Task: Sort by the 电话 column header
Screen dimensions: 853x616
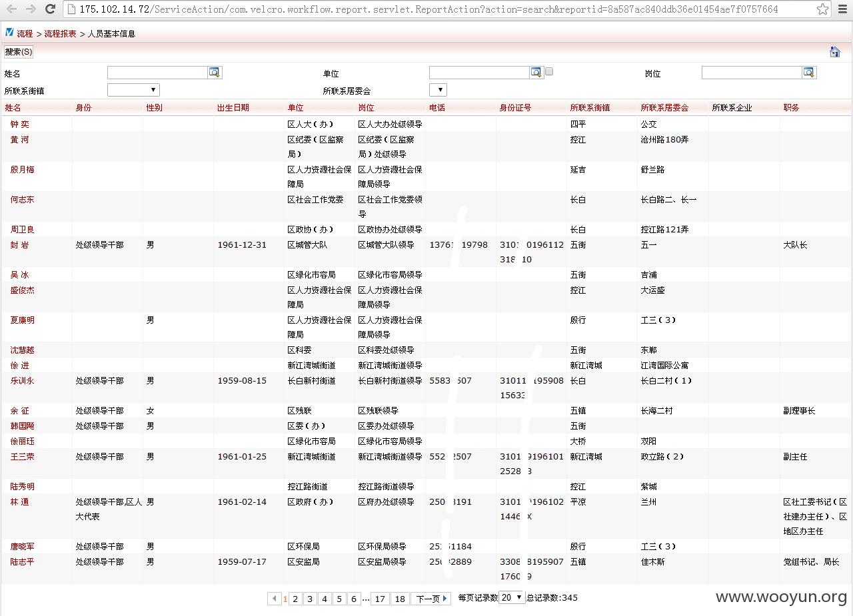Action: point(437,108)
